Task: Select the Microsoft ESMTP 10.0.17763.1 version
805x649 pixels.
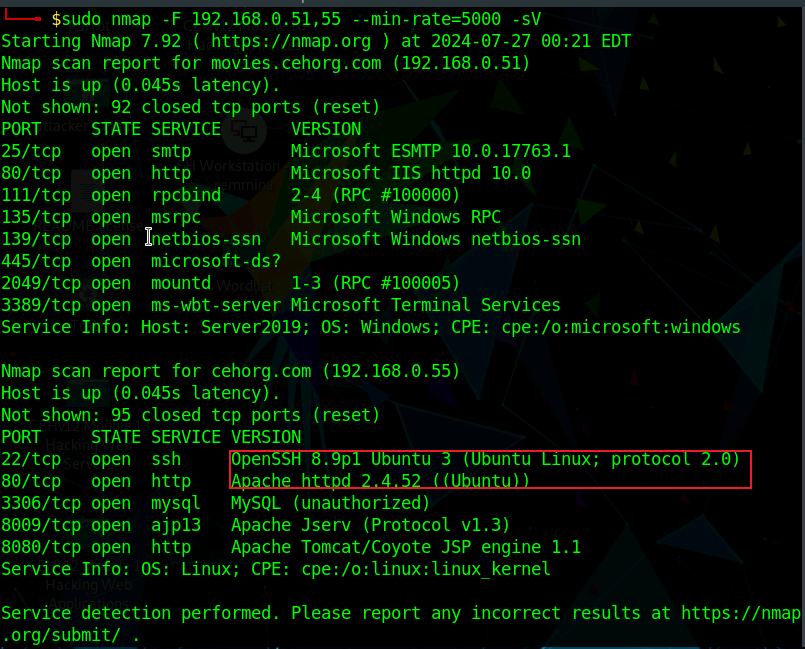Action: click(430, 151)
